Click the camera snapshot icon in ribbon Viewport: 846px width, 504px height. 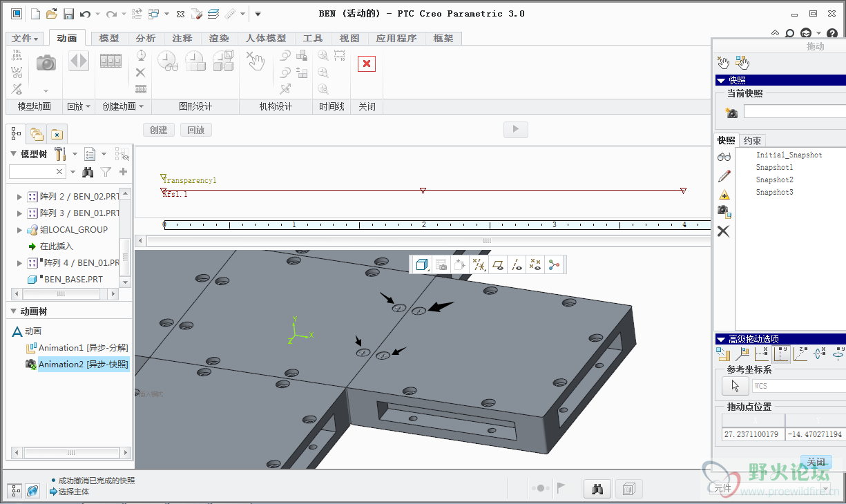coord(46,63)
